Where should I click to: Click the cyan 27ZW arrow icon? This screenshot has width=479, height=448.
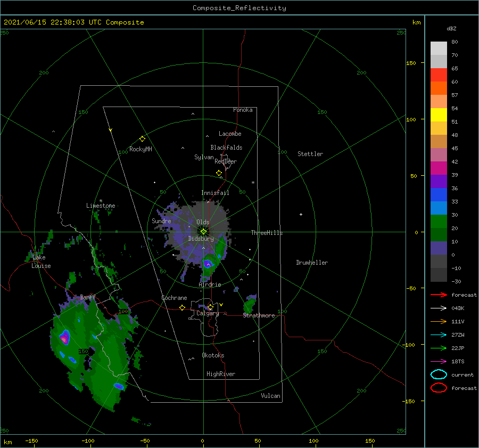pyautogui.click(x=439, y=335)
